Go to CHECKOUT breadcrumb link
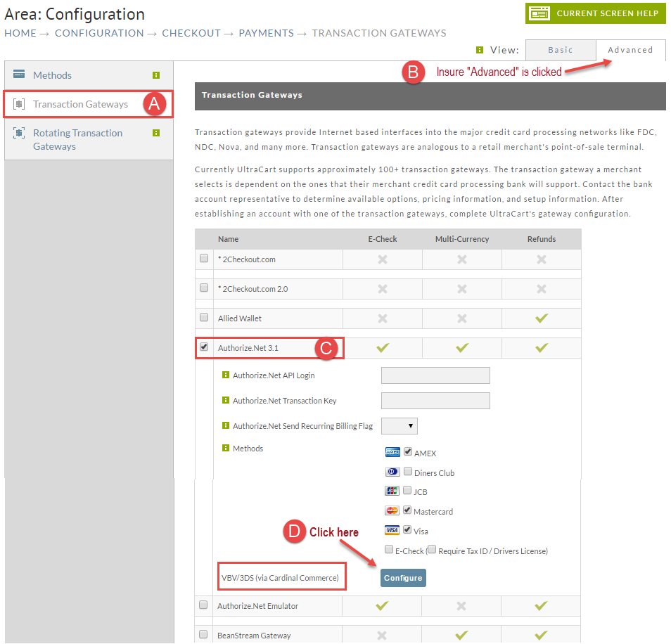The height and width of the screenshot is (644, 671). coord(191,33)
